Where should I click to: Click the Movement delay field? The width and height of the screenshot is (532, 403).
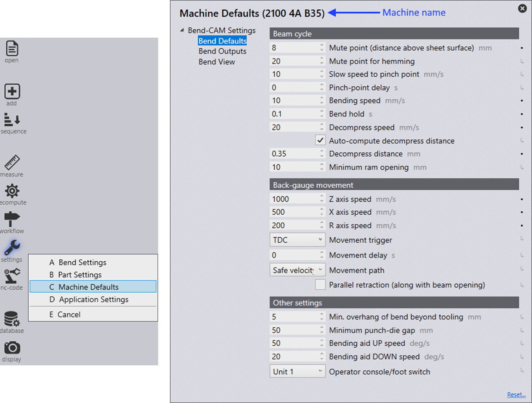[x=297, y=255]
